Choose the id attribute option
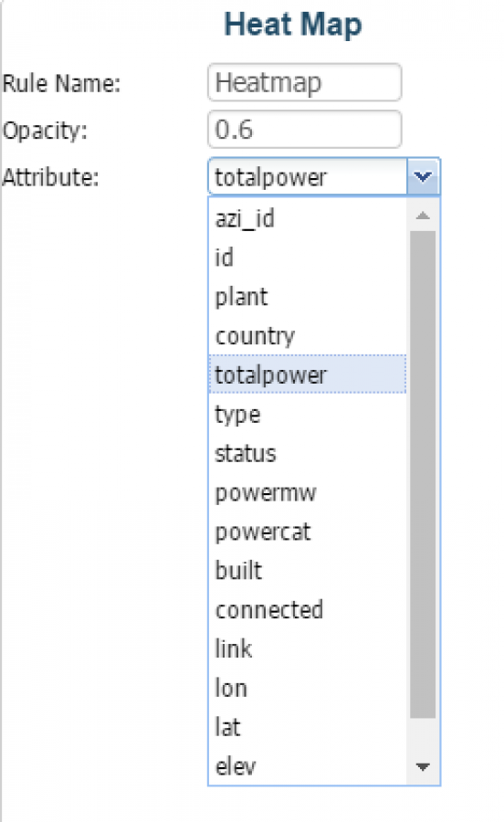 coord(308,258)
